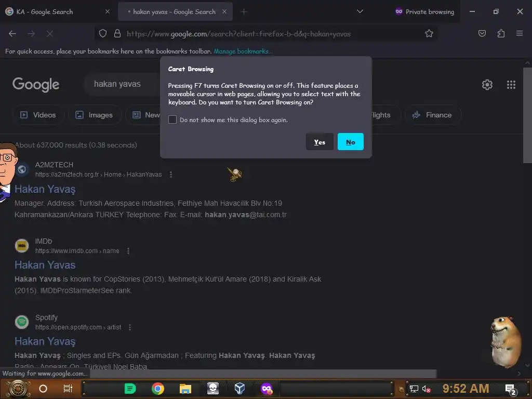Click the 'hakan yavas' search box
The image size is (532, 399).
122,84
